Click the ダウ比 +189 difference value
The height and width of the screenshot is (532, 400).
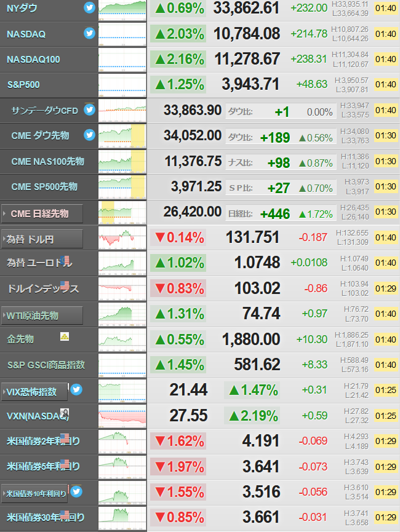point(275,138)
